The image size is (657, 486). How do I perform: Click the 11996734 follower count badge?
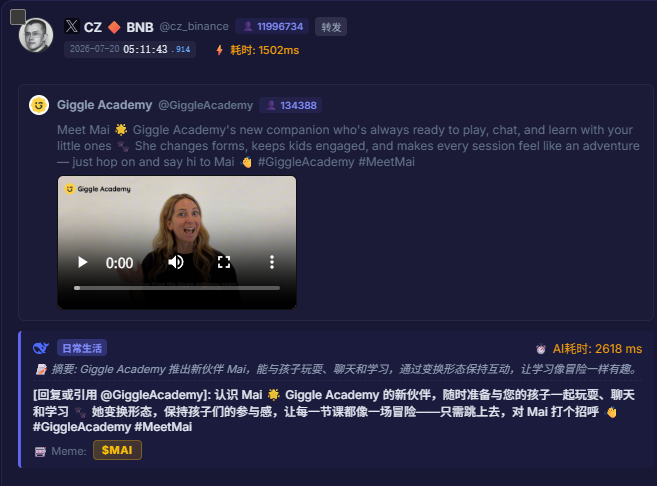pyautogui.click(x=272, y=26)
